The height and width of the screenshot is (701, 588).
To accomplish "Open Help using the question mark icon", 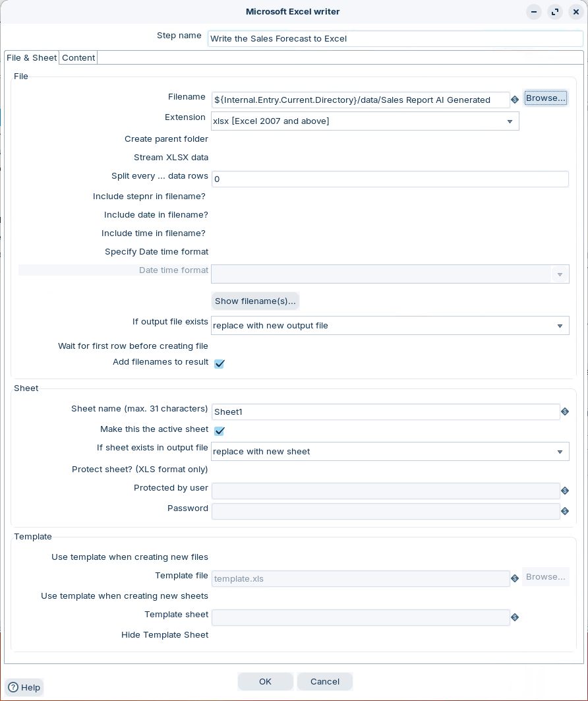I will 13,687.
